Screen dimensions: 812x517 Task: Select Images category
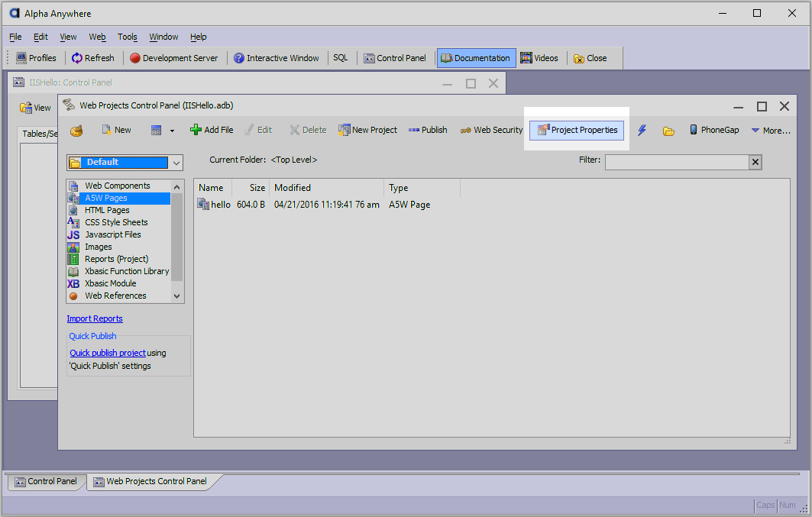[x=118, y=247]
